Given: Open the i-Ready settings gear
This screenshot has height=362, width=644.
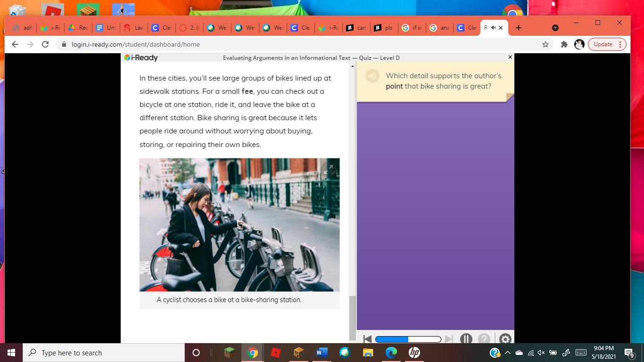Looking at the screenshot, I should (505, 339).
